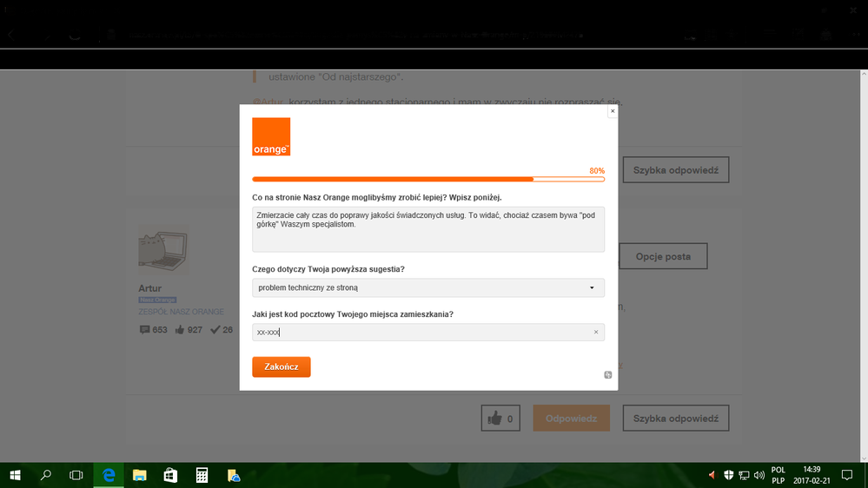Image resolution: width=868 pixels, height=488 pixels.
Task: Click the Orange logo in the survey
Action: coord(271,136)
